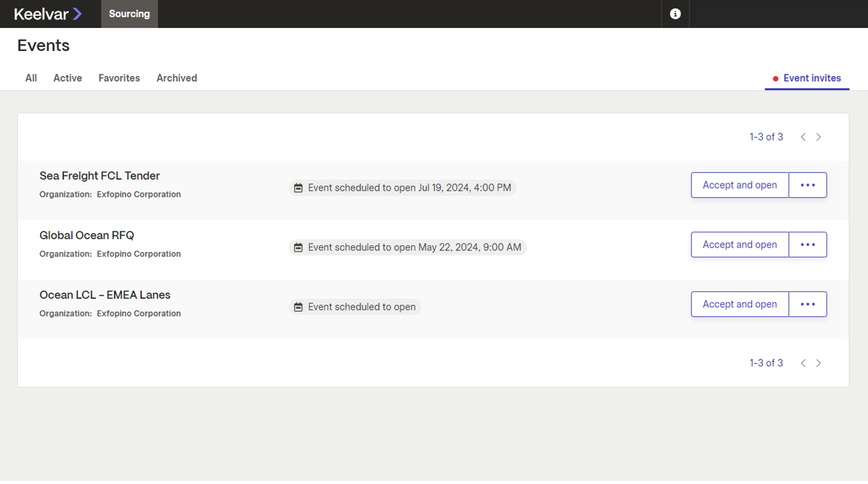The height and width of the screenshot is (484, 868).
Task: Go to previous page using top pagination arrow
Action: point(803,137)
